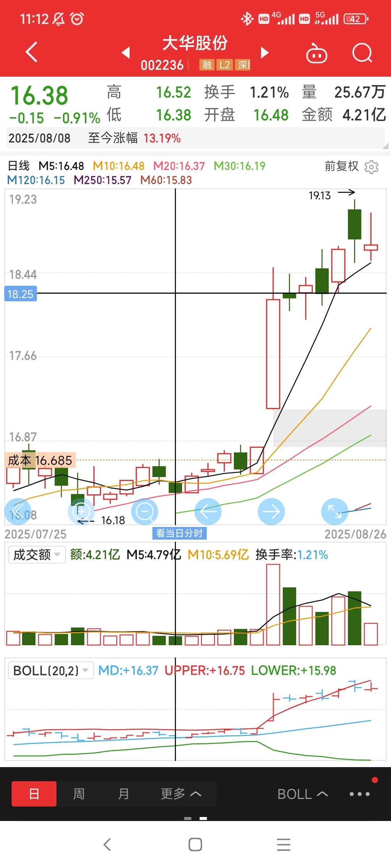Viewport: 391px width, 868px height.
Task: Tap the M30:16.19 moving average label
Action: click(x=240, y=166)
